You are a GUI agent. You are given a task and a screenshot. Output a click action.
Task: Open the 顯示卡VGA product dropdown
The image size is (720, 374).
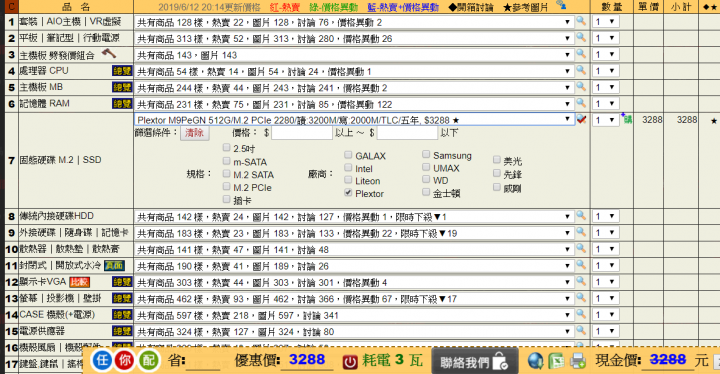[x=354, y=282]
